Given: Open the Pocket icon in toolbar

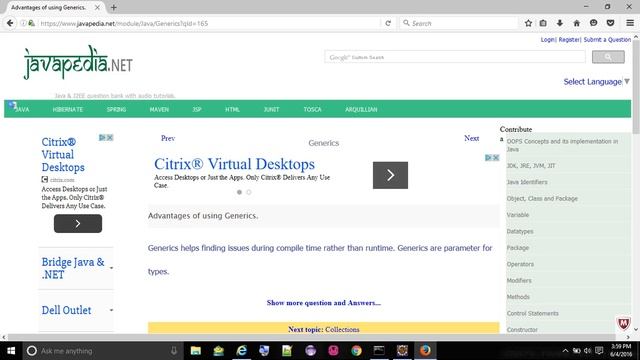Looking at the screenshot, I should tap(610, 23).
